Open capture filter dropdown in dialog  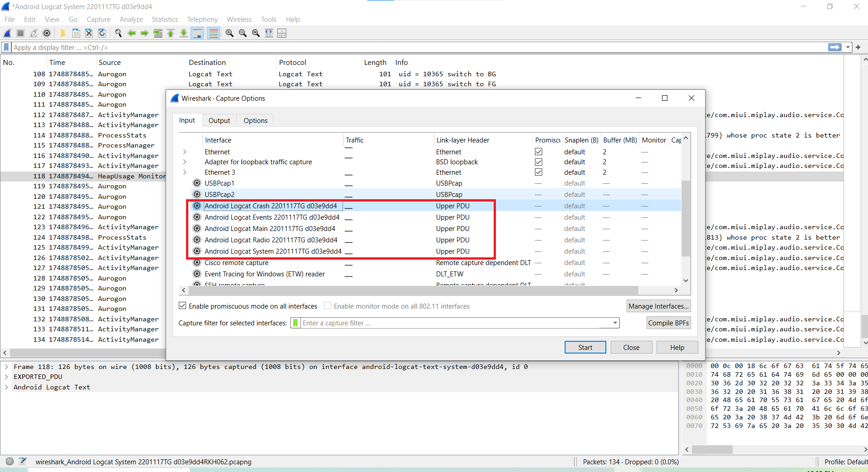(x=615, y=323)
